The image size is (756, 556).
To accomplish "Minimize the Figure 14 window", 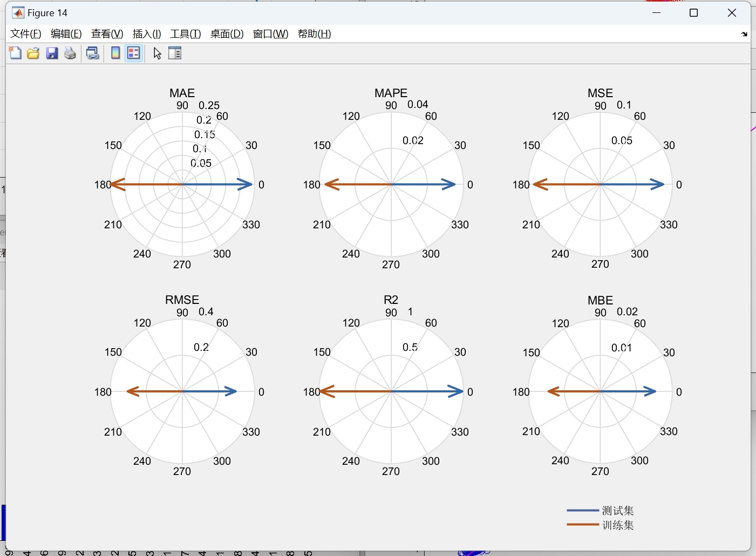I will pyautogui.click(x=657, y=13).
